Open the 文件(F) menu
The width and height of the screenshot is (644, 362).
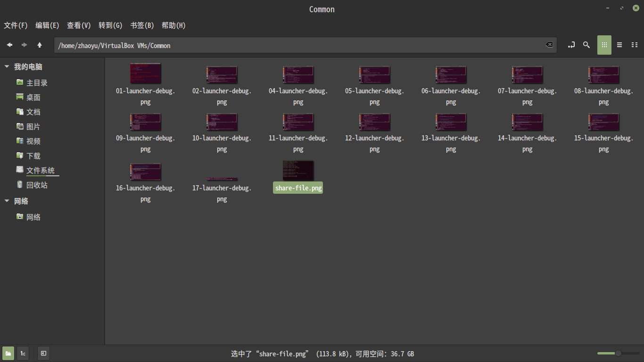click(16, 25)
